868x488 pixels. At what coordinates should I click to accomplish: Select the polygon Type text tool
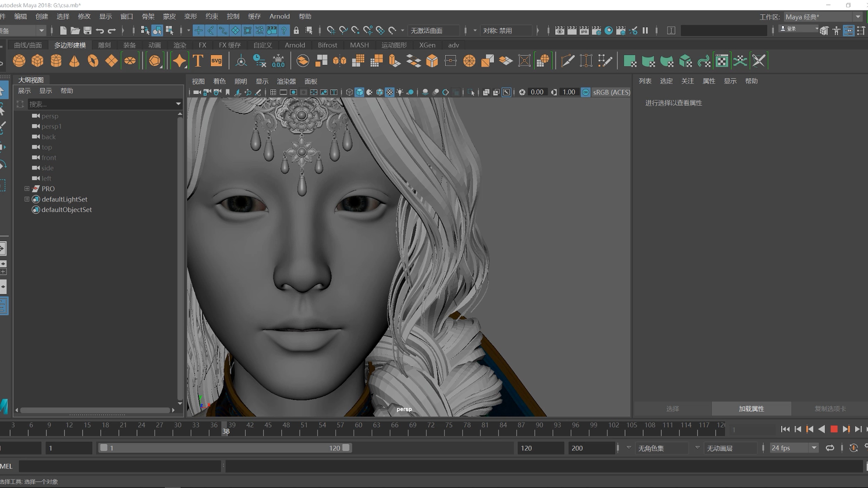coord(198,61)
